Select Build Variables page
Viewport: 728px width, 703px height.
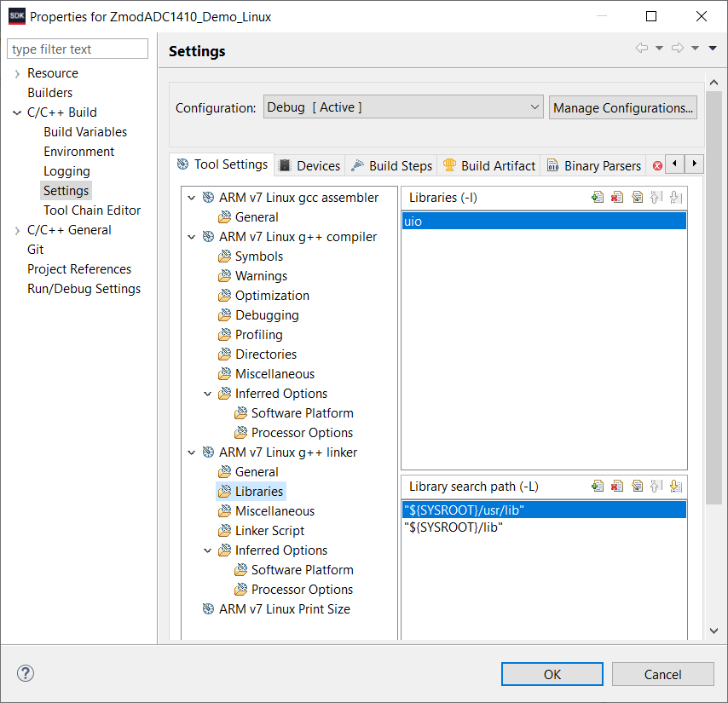point(85,132)
